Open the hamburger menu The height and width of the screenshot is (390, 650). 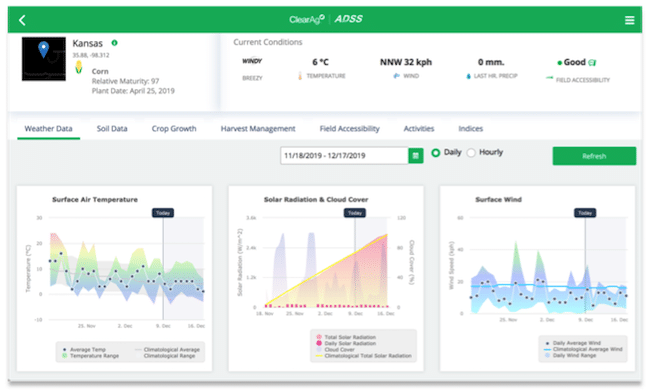coord(629,20)
